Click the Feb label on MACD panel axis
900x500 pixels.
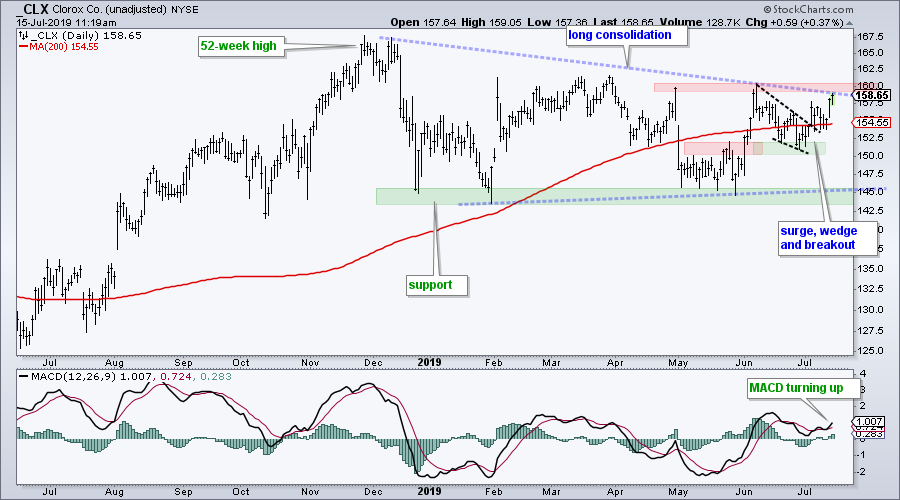pos(494,492)
